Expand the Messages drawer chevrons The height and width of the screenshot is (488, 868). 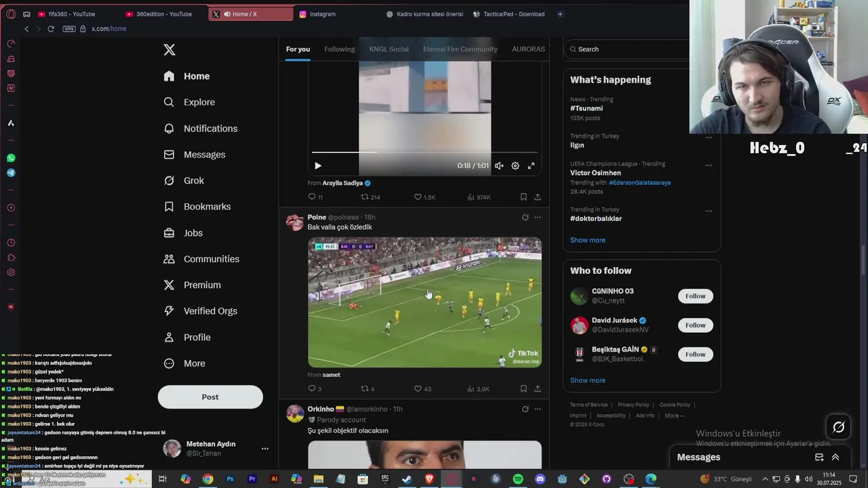tap(835, 457)
